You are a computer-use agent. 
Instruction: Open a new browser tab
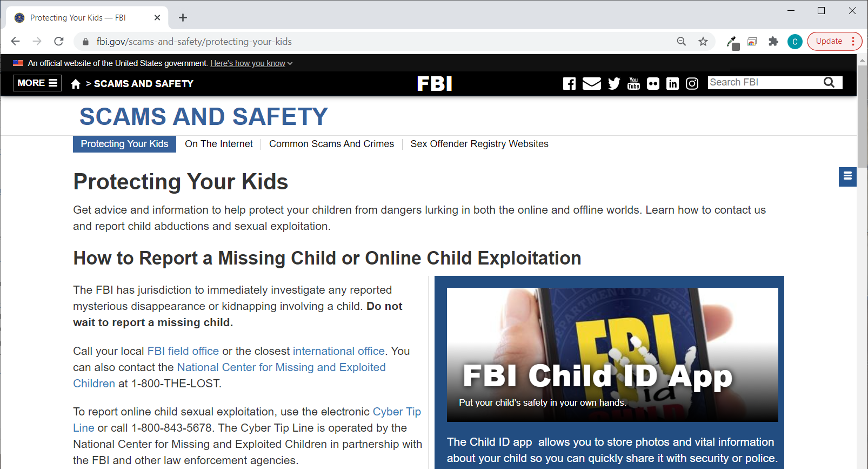click(183, 18)
